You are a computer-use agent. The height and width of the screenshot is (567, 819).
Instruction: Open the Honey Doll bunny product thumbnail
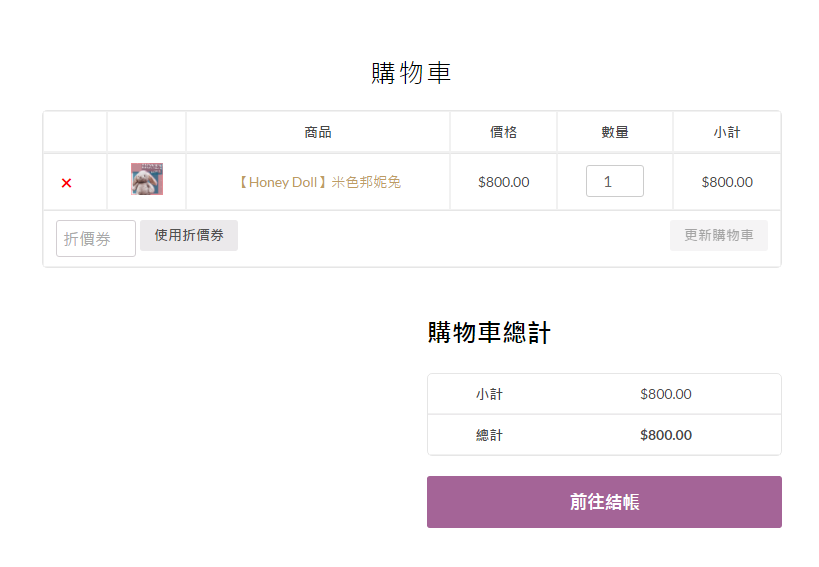click(x=147, y=180)
